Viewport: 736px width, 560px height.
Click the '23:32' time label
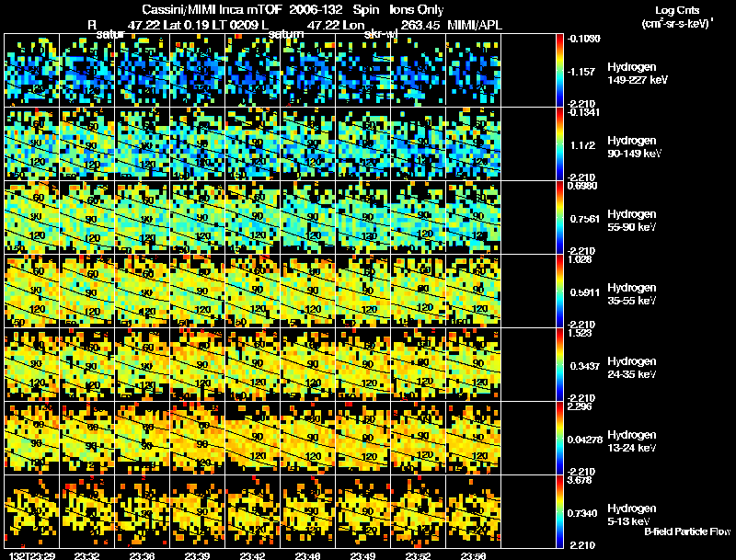[86, 555]
